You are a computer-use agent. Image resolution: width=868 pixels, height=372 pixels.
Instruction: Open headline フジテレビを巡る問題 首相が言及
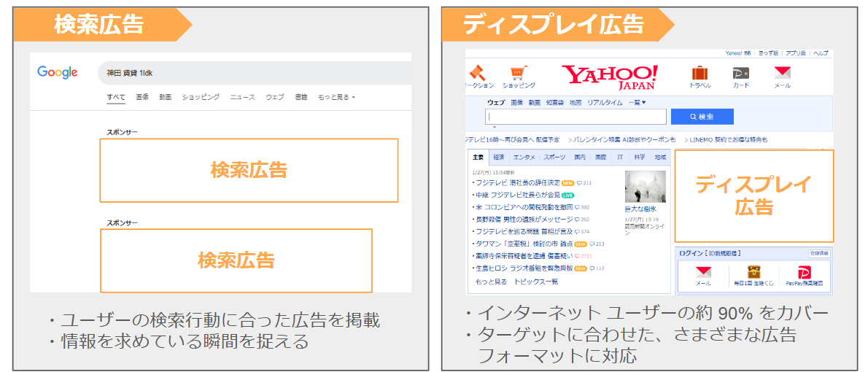pos(524,232)
